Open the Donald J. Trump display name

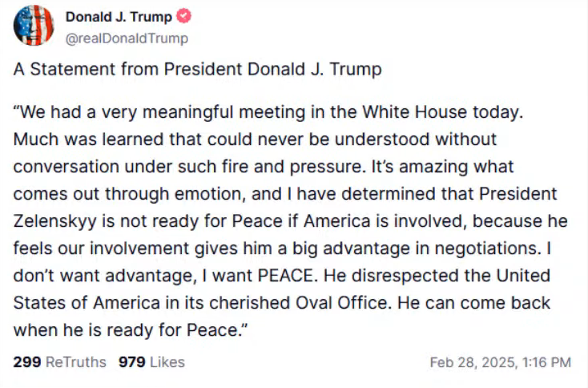pyautogui.click(x=118, y=17)
